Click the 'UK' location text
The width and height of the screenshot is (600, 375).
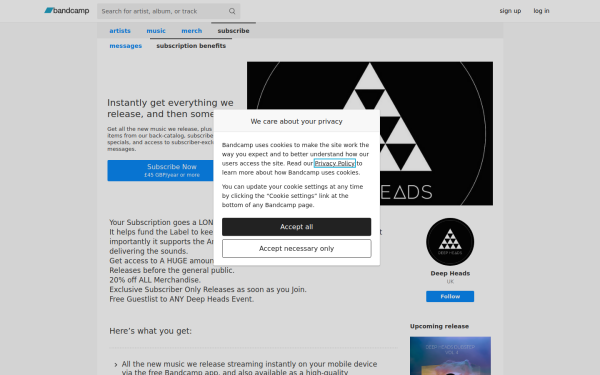[x=450, y=282]
